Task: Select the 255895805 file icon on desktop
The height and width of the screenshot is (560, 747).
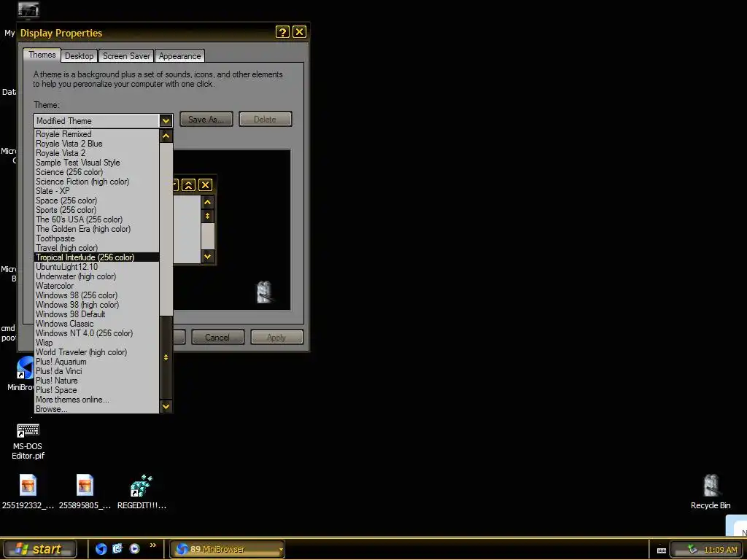Action: coord(85,485)
